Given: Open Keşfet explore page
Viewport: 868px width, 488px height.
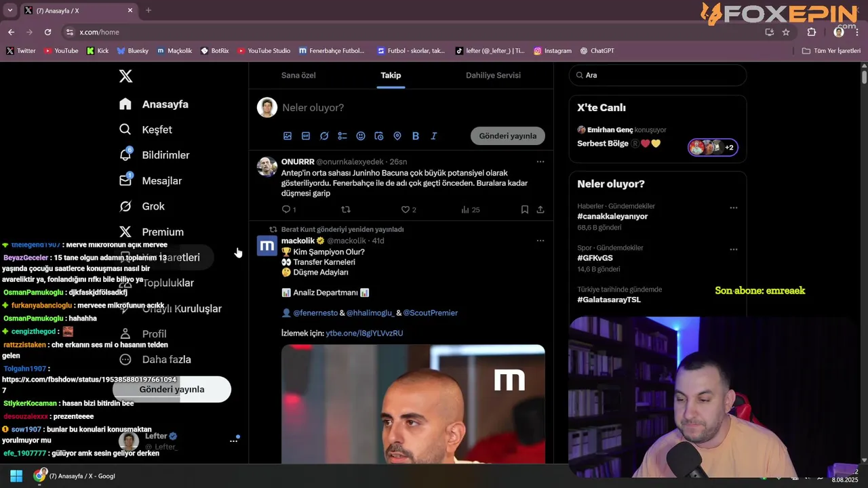Looking at the screenshot, I should coord(146,129).
